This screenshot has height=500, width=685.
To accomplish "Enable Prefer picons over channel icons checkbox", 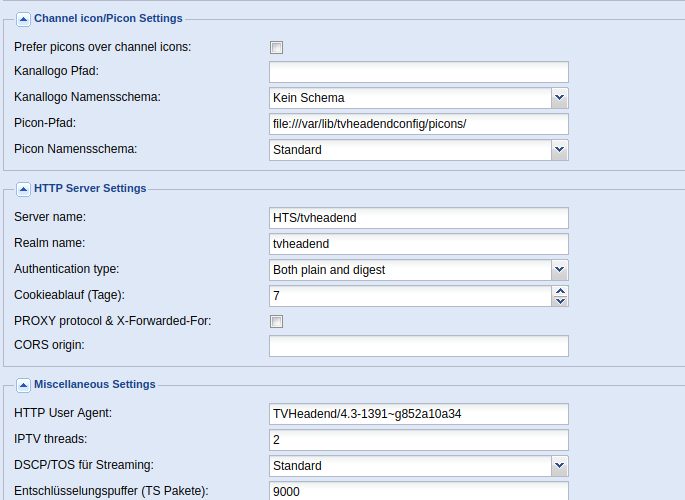I will tap(276, 47).
